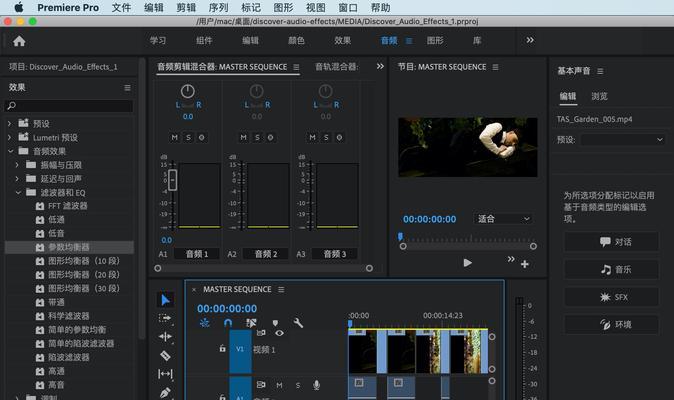Toggle the timeline Snap magnet icon
The width and height of the screenshot is (674, 400).
pos(228,323)
